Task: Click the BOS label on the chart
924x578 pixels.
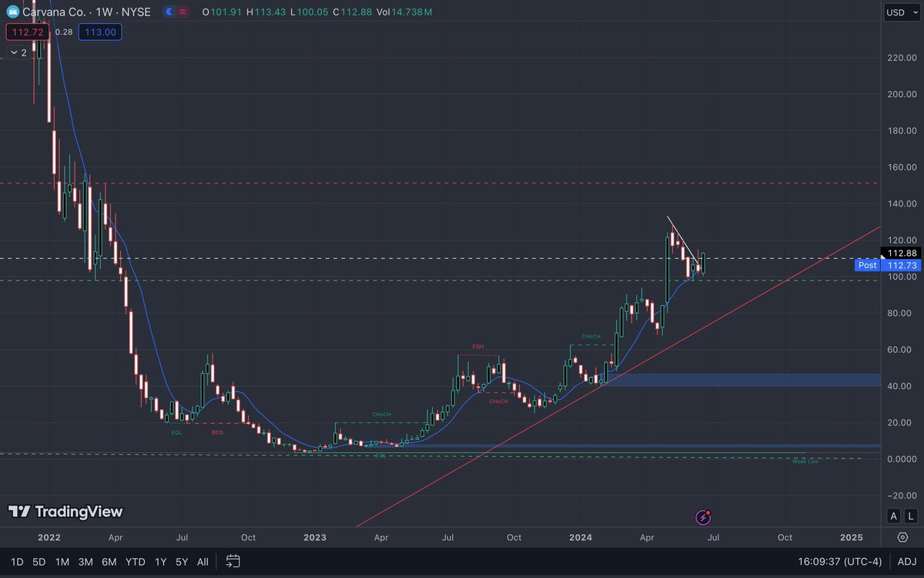Action: [216, 432]
